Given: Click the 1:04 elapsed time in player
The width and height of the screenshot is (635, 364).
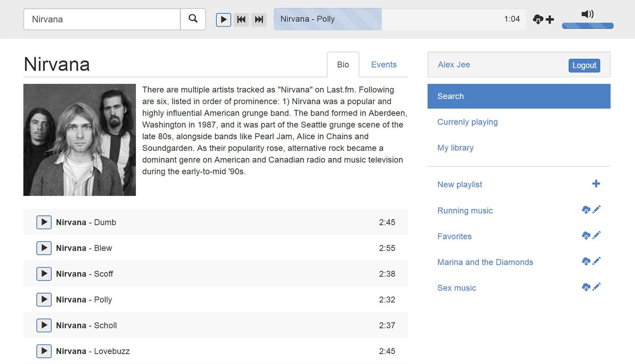Looking at the screenshot, I should tap(512, 19).
